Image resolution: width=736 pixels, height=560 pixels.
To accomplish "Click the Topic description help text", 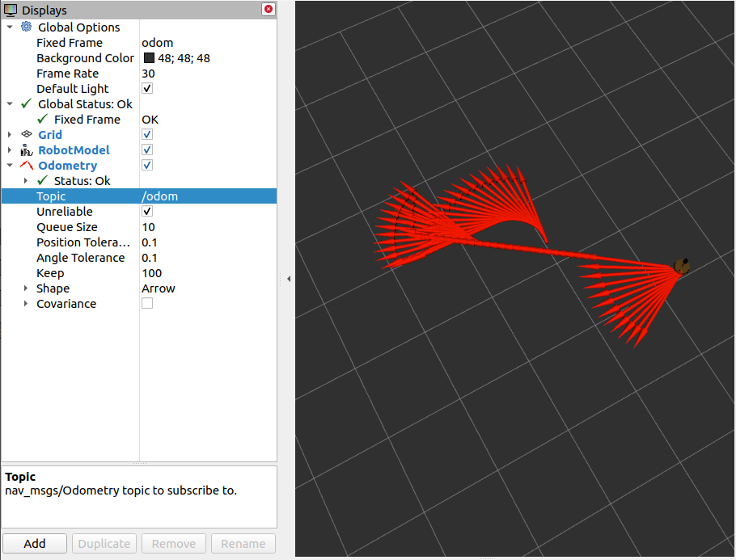I will click(121, 491).
